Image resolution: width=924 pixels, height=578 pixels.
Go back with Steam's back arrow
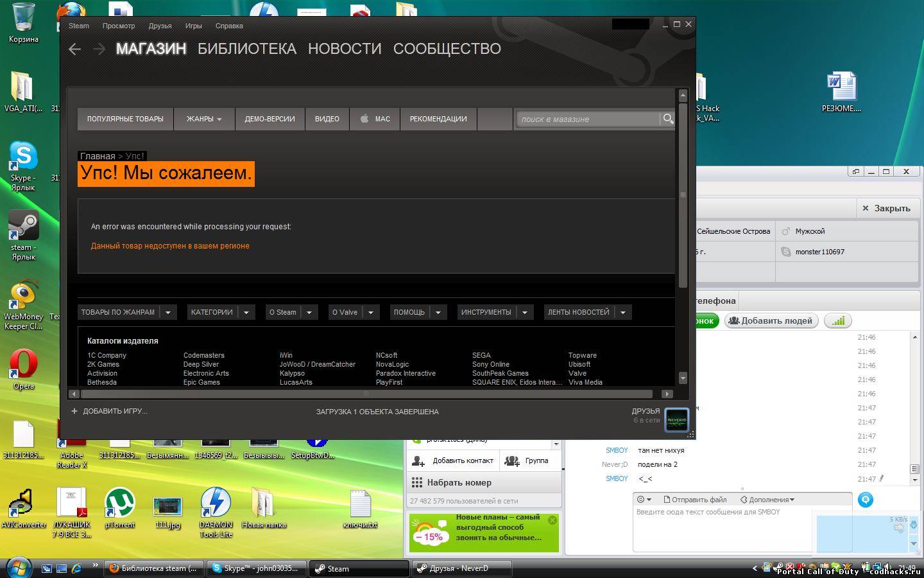tap(74, 49)
